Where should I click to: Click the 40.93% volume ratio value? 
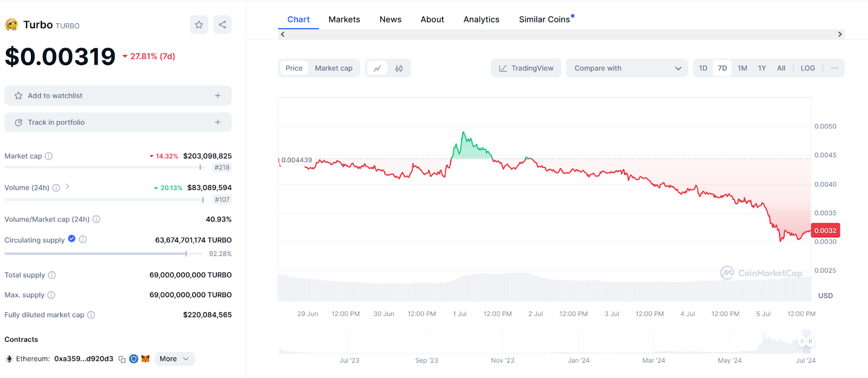219,219
